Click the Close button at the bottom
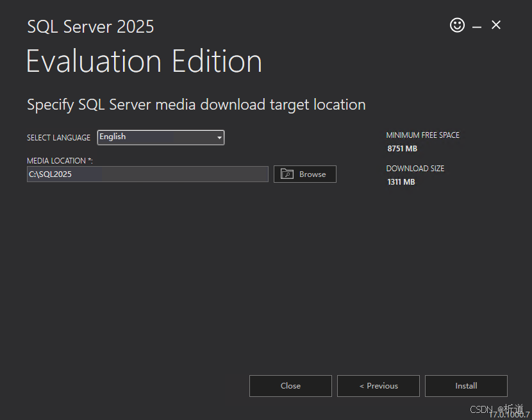The image size is (532, 420). click(290, 386)
